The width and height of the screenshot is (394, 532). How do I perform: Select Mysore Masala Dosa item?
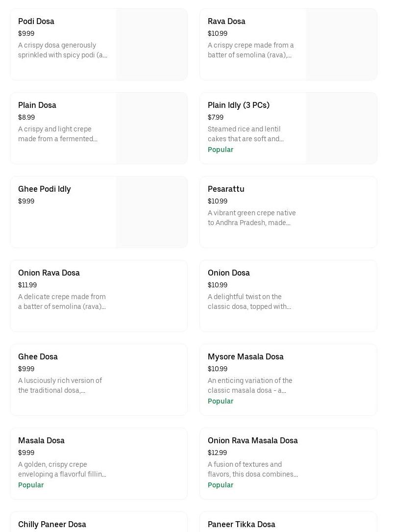coord(246,356)
